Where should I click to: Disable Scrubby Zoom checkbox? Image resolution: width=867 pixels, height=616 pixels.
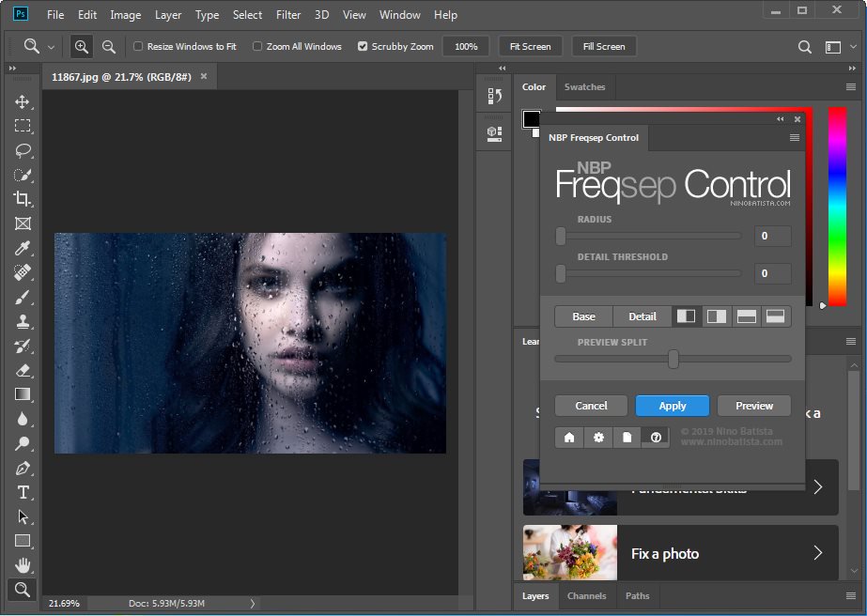tap(363, 46)
